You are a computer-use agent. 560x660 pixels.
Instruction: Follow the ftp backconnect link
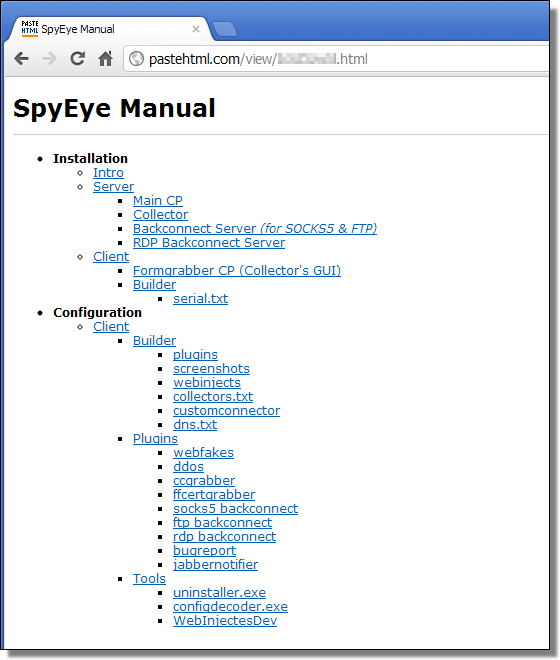(222, 522)
